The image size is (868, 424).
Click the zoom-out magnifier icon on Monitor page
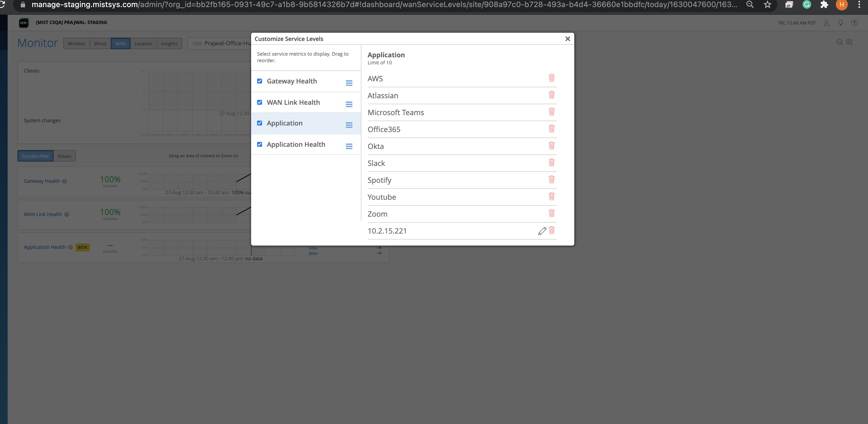pyautogui.click(x=839, y=42)
